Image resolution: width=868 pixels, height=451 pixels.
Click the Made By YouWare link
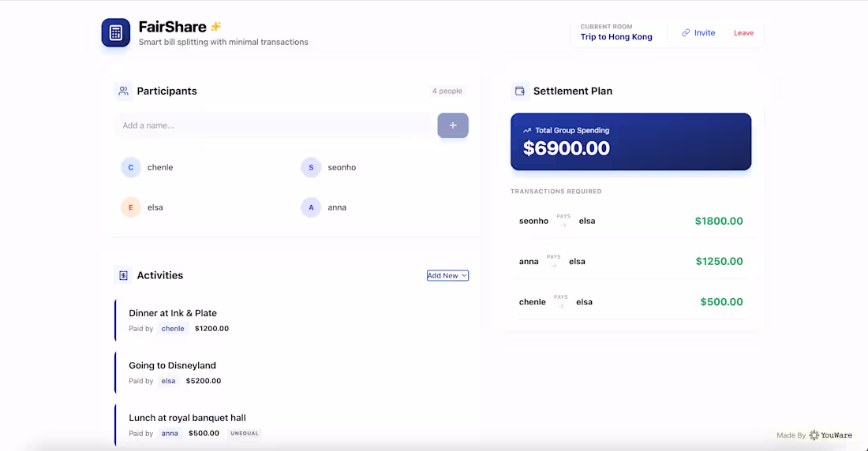[814, 435]
